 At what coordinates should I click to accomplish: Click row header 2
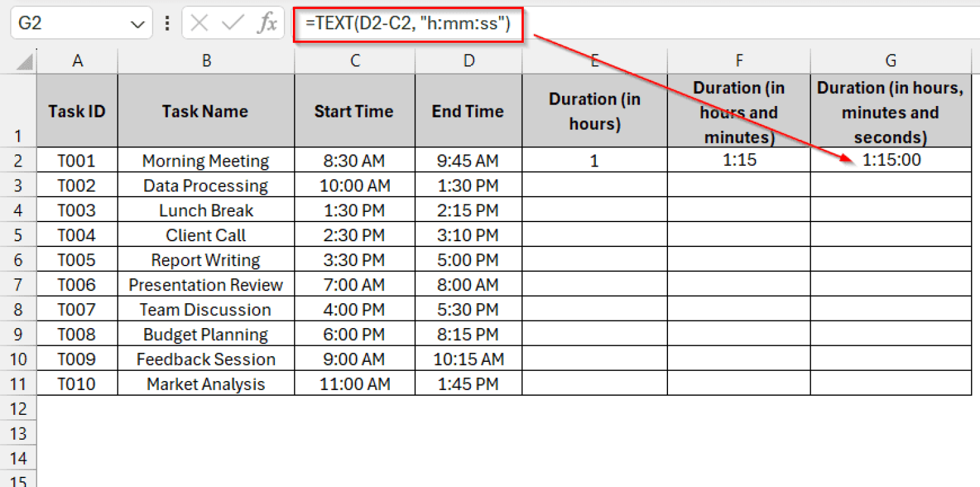[19, 160]
